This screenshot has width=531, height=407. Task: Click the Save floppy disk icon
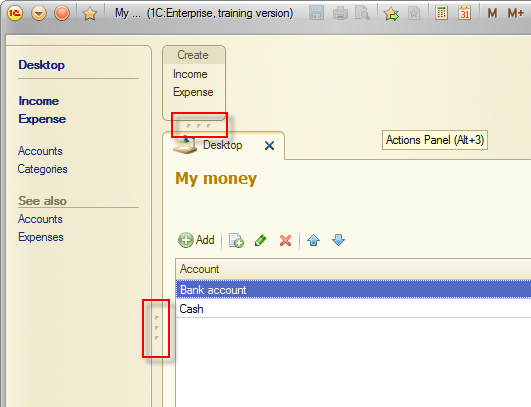[316, 13]
